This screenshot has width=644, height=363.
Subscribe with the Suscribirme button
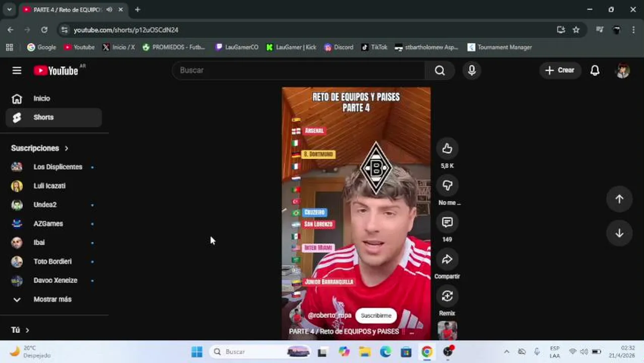(x=376, y=315)
